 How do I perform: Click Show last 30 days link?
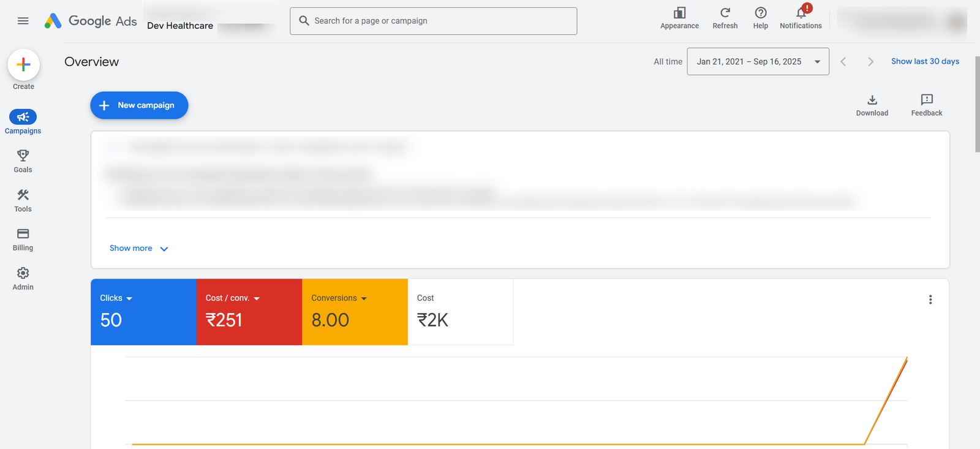(x=925, y=61)
